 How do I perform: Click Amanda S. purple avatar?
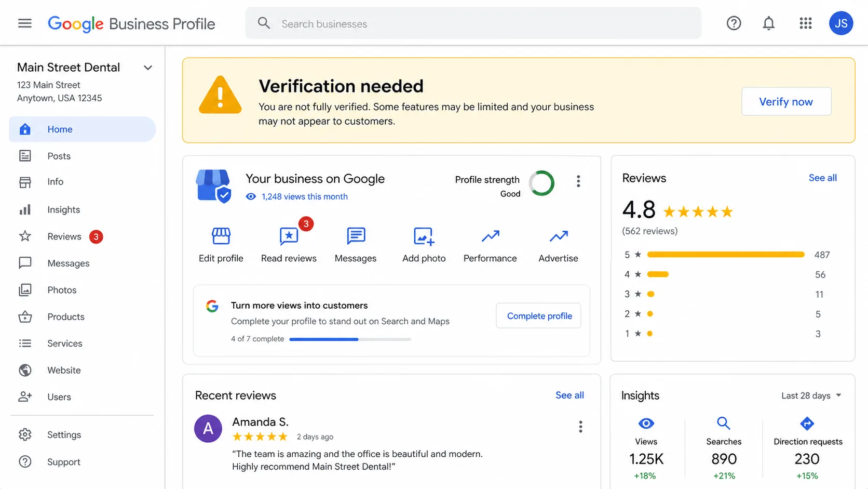point(208,429)
